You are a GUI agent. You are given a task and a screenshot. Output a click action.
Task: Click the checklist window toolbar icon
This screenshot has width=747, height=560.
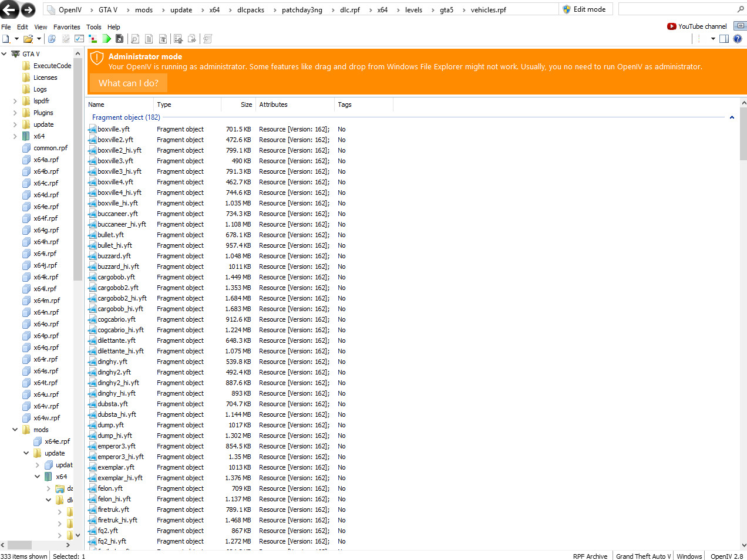(x=79, y=39)
